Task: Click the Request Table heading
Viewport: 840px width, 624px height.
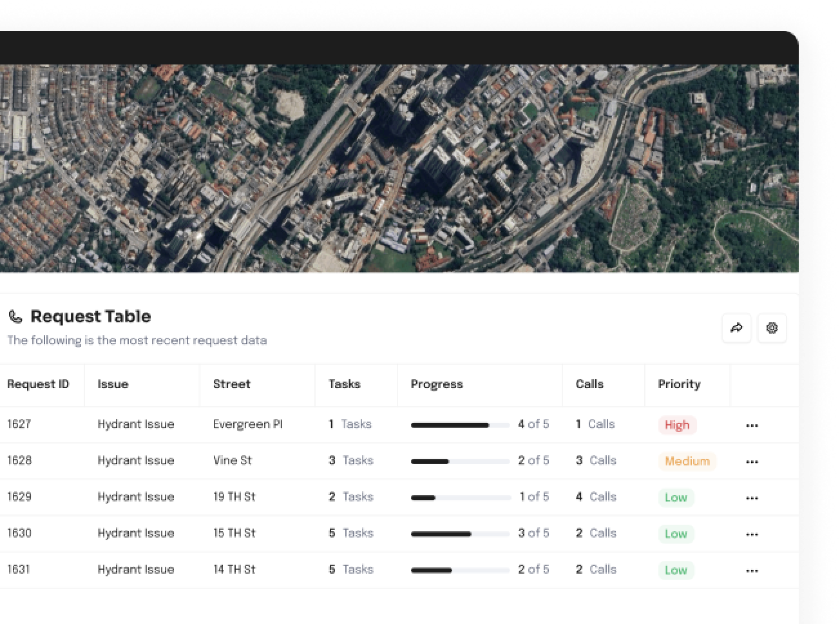Action: [91, 317]
